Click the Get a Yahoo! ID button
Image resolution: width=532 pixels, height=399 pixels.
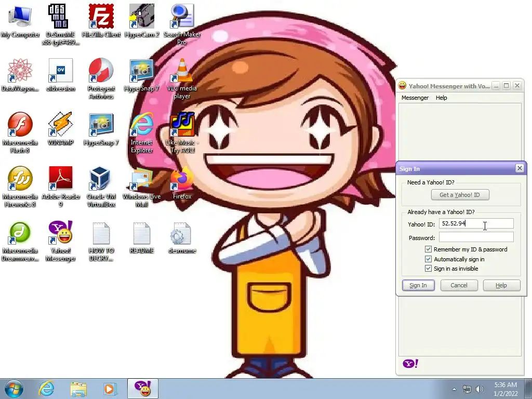460,195
